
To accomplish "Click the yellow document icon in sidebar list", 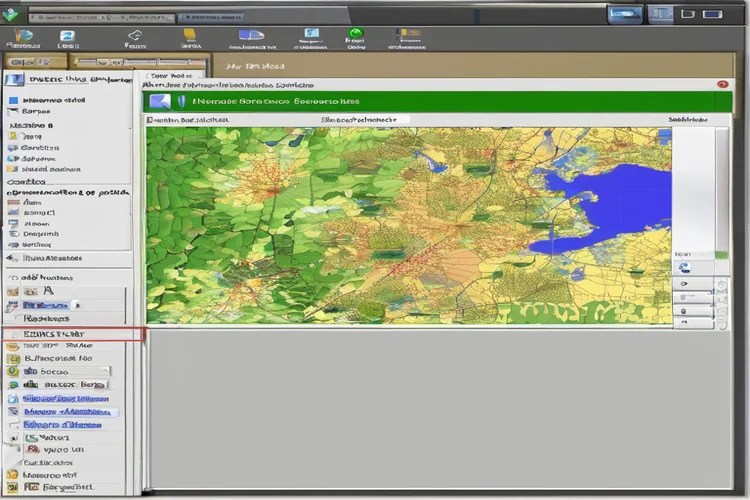I will (13, 136).
